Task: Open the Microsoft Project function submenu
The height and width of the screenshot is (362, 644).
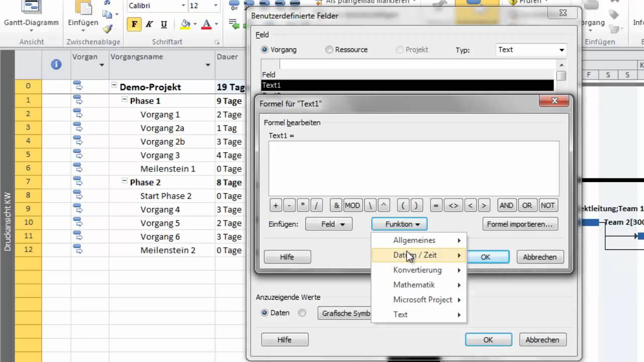Action: click(x=419, y=300)
